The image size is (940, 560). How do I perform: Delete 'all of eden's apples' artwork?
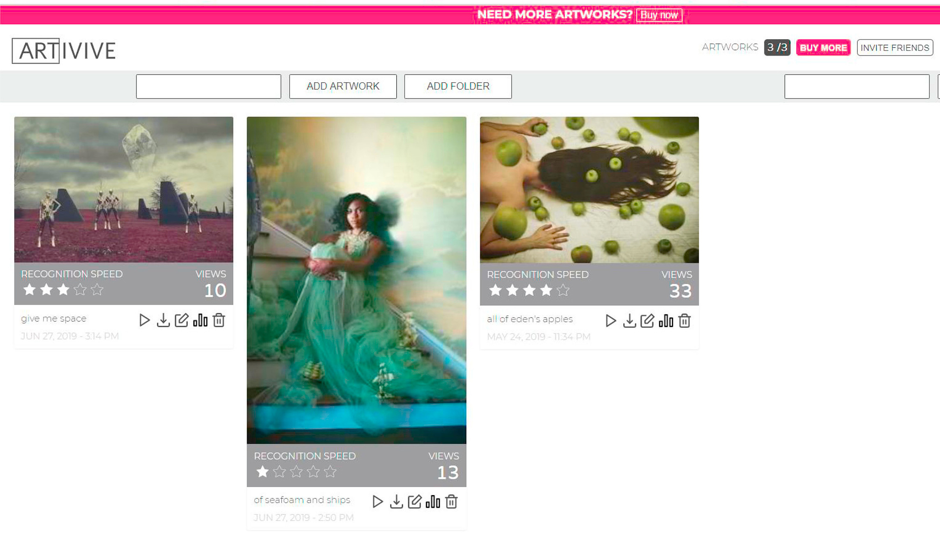[x=684, y=321]
